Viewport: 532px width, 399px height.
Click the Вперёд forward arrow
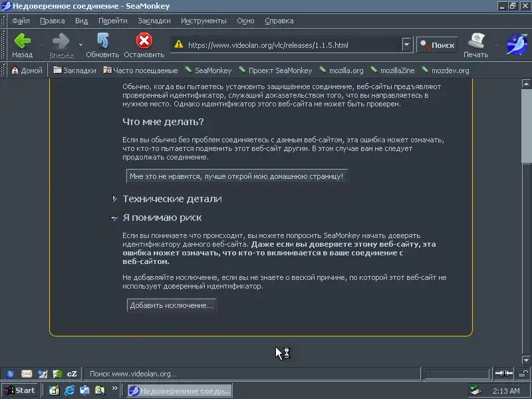[x=61, y=45]
